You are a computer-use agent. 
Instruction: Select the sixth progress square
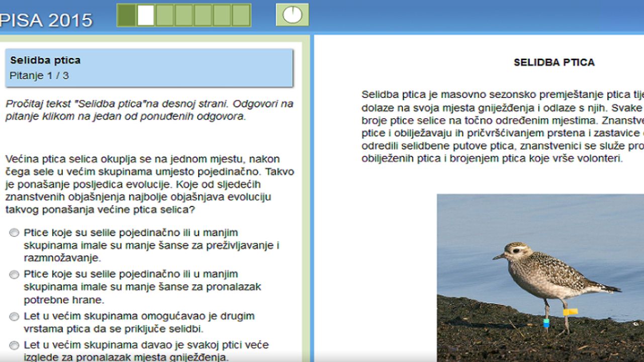click(222, 15)
